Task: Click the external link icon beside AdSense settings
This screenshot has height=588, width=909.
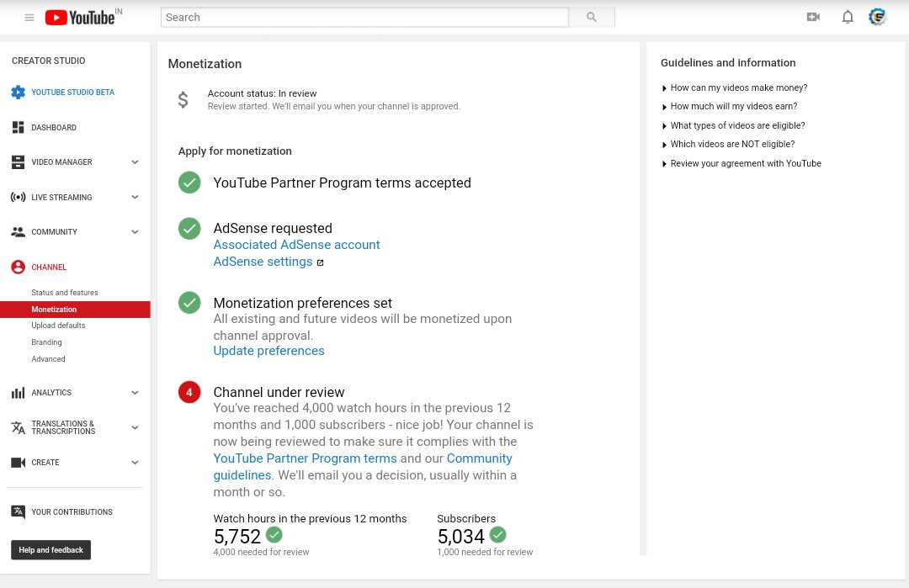Action: [x=320, y=262]
